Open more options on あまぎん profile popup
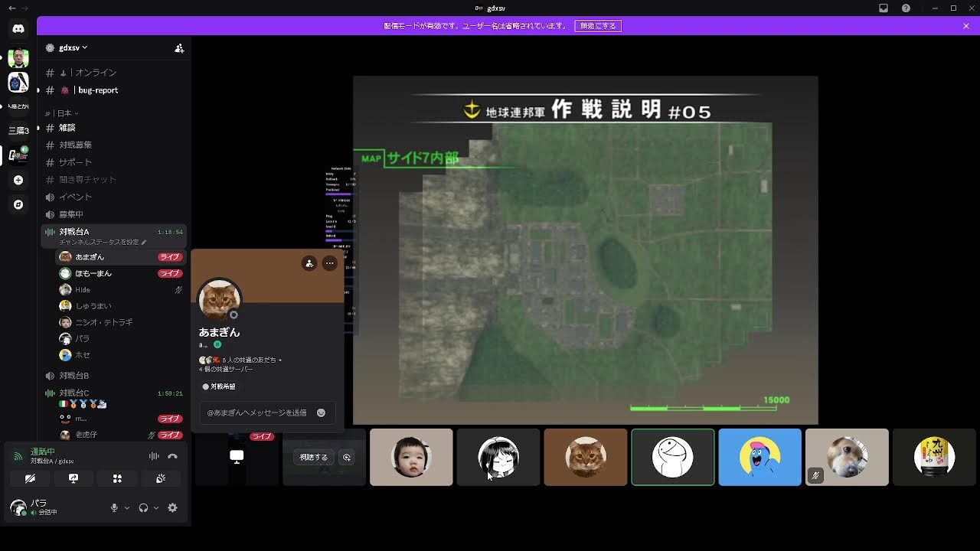This screenshot has height=551, width=980. point(329,263)
